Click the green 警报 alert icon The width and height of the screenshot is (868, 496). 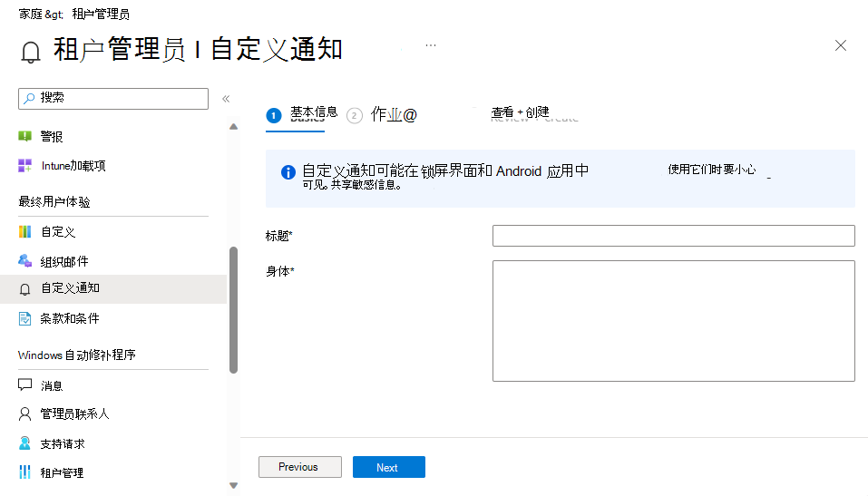[24, 136]
